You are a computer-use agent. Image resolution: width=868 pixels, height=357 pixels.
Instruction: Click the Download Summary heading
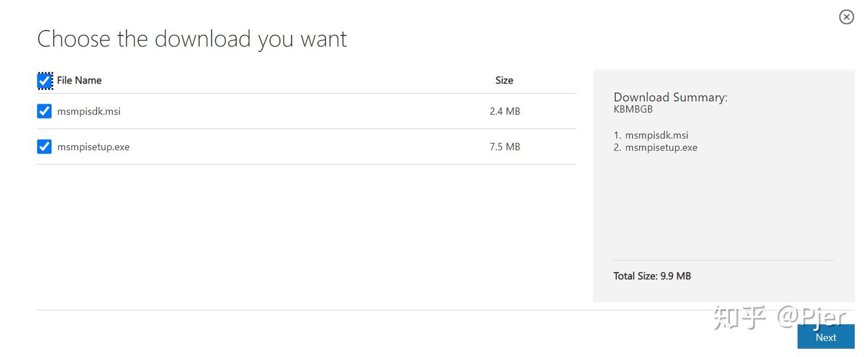[670, 97]
